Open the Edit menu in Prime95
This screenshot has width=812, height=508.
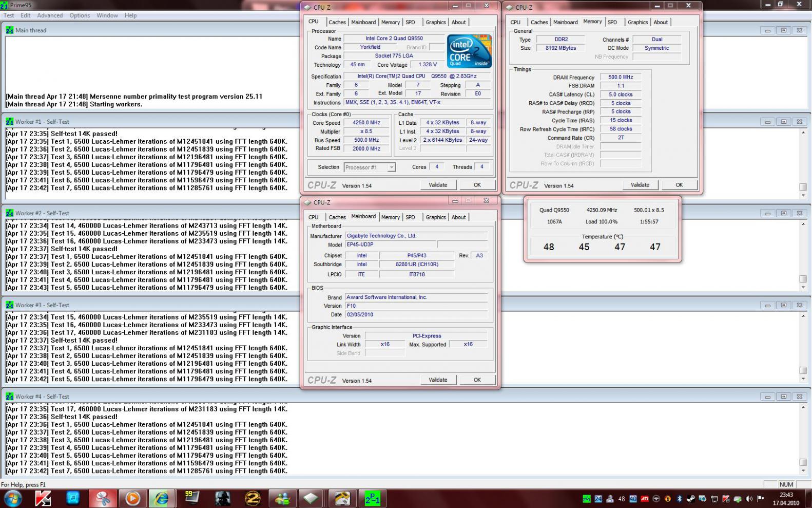(26, 15)
